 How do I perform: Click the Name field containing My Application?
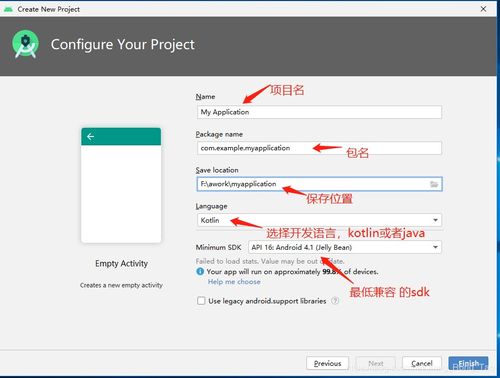tap(319, 112)
